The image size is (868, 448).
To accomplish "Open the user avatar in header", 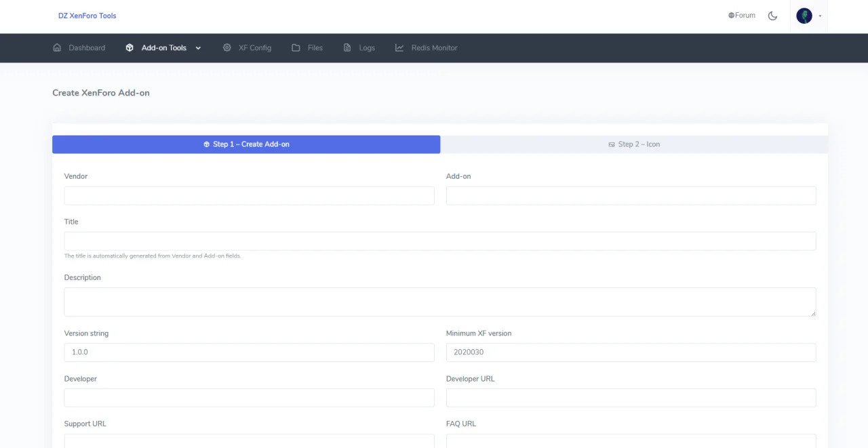I will [804, 16].
